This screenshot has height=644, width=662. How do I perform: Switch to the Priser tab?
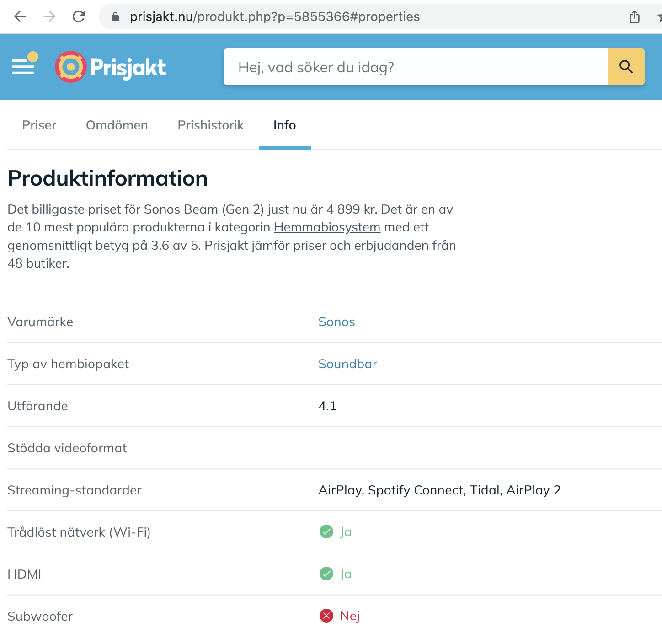tap(39, 125)
